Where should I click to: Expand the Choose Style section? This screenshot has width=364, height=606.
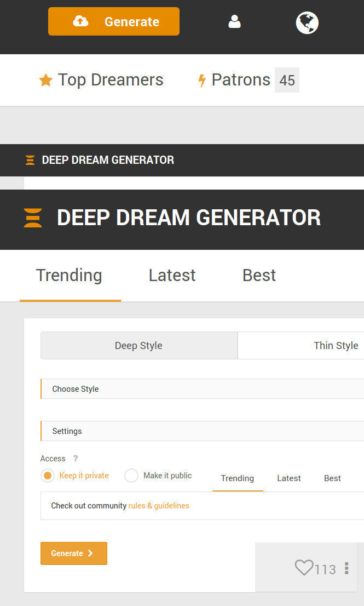[203, 389]
